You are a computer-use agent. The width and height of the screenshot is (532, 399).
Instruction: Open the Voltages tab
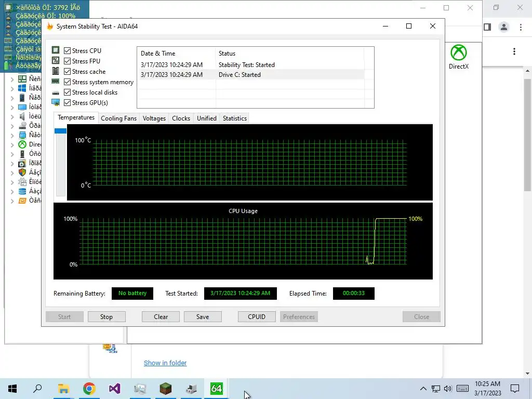(x=154, y=118)
